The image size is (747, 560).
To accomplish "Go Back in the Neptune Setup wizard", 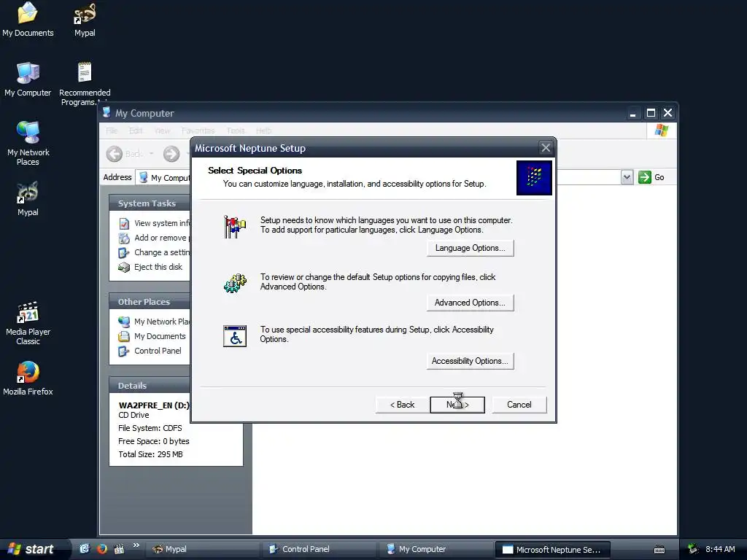I will [x=403, y=405].
